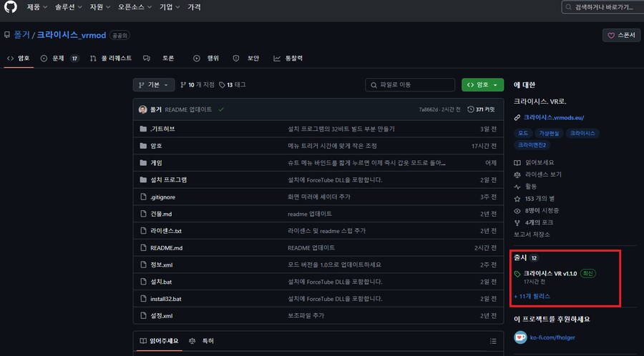Select the 특허 license tab

coord(201,341)
